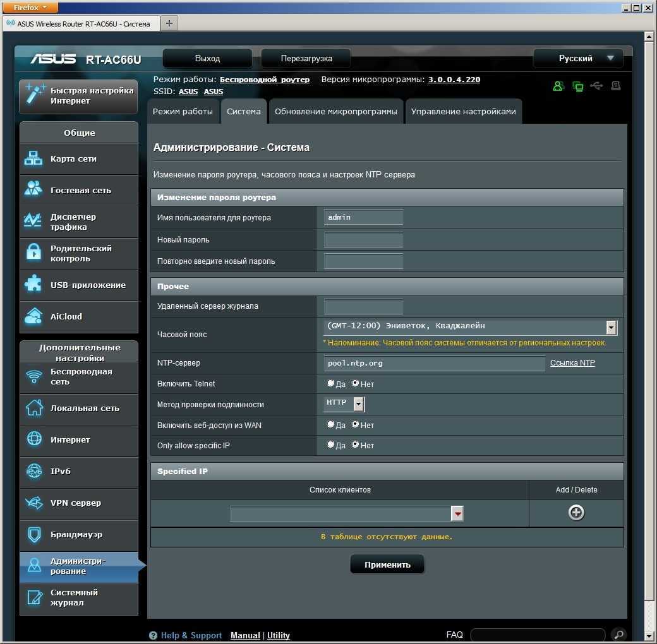The width and height of the screenshot is (657, 644).
Task: Open the Network Map sidebar icon
Action: [x=33, y=159]
